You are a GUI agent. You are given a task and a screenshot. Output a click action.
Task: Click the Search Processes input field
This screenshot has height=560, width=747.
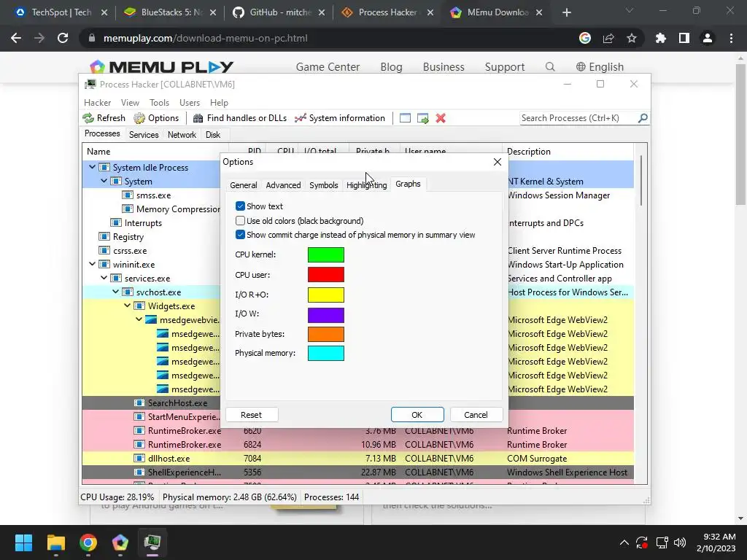(578, 118)
